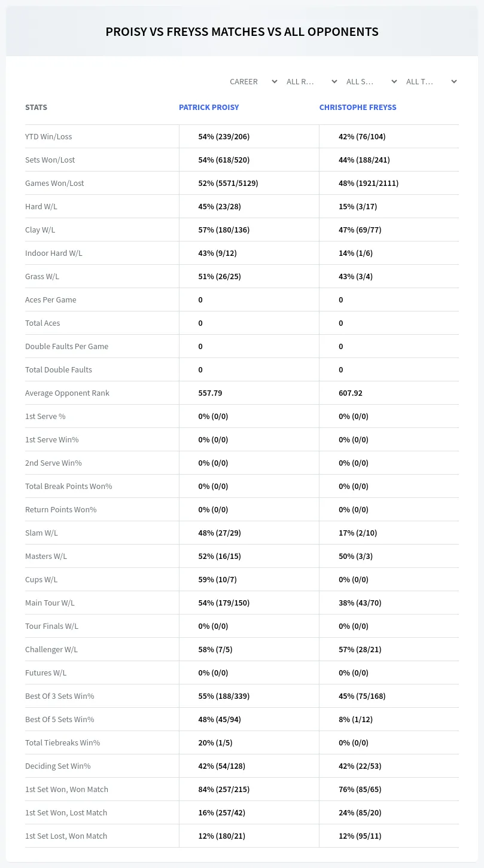Click Freyss's Deciding Set Win% value 42% (22/53)
484x868 pixels.
pos(360,766)
